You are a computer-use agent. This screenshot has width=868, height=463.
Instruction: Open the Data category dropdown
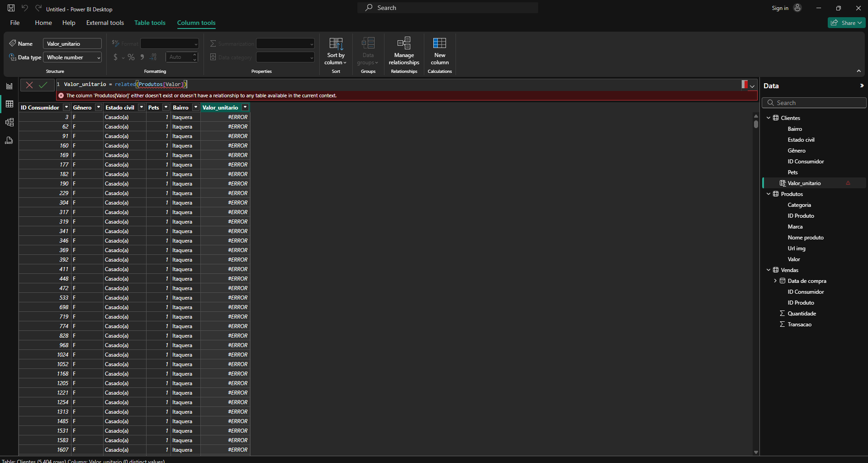(x=285, y=57)
